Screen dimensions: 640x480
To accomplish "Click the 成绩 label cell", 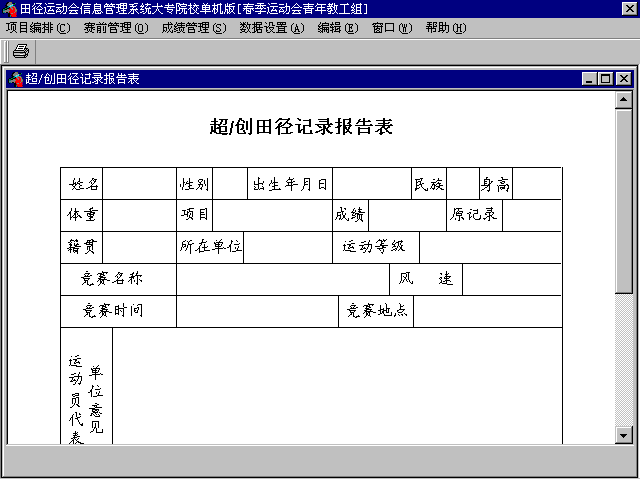I will pos(351,216).
